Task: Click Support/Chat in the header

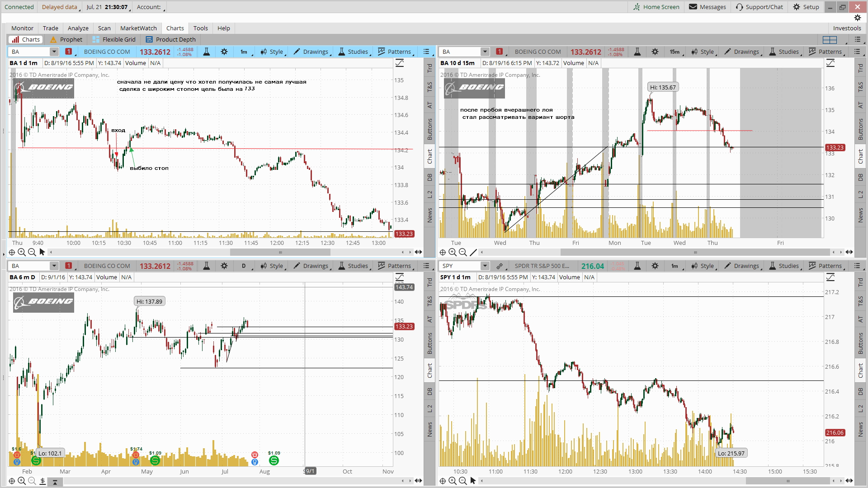Action: tap(759, 7)
